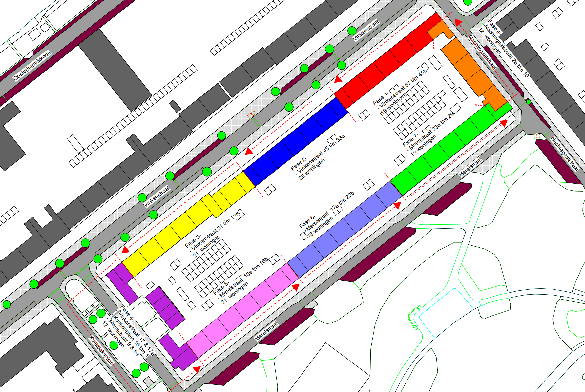Select the Fase 7 Merelstraat 23a t/m 29 label

coord(428,134)
